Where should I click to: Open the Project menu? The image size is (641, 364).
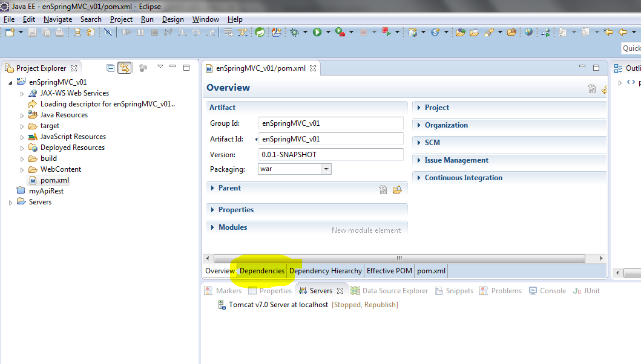point(121,19)
